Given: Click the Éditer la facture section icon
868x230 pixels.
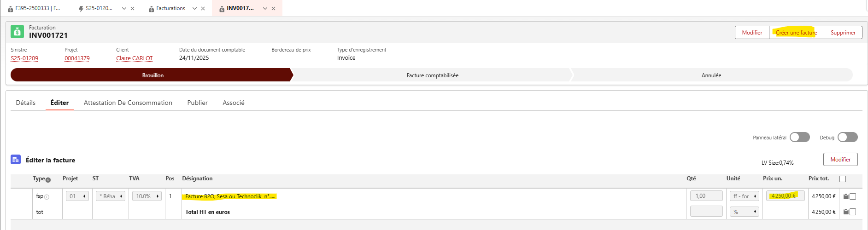Looking at the screenshot, I should coord(16,160).
